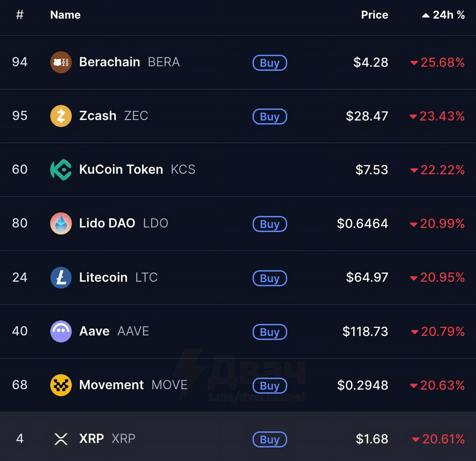Click the XRP logo icon
Screen dimensions: 476x461
[61, 439]
